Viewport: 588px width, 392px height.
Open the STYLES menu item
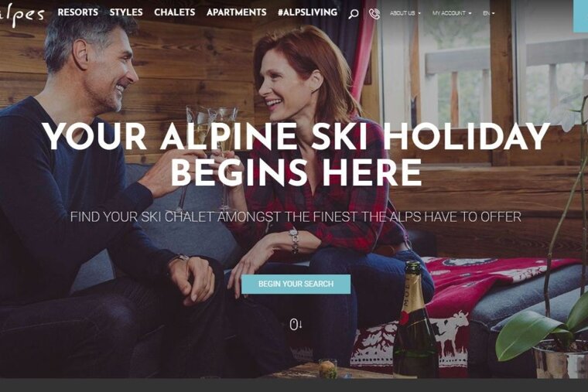[126, 12]
